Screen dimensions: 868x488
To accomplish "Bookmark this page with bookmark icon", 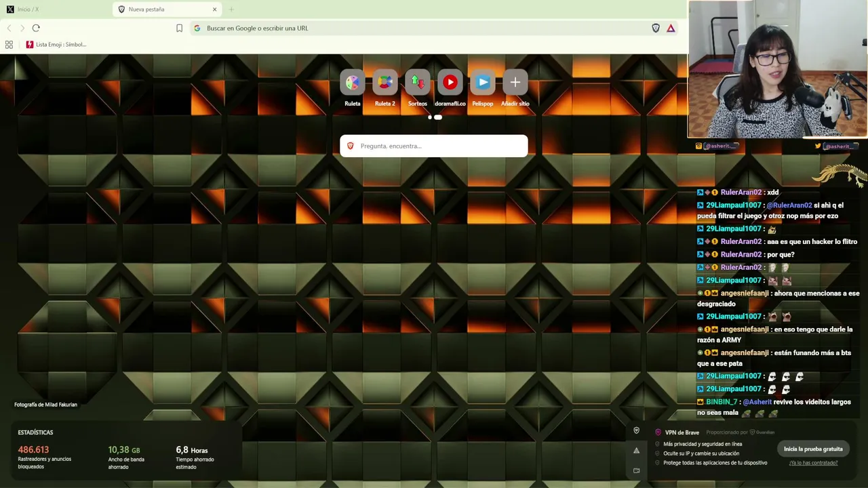I will click(179, 28).
